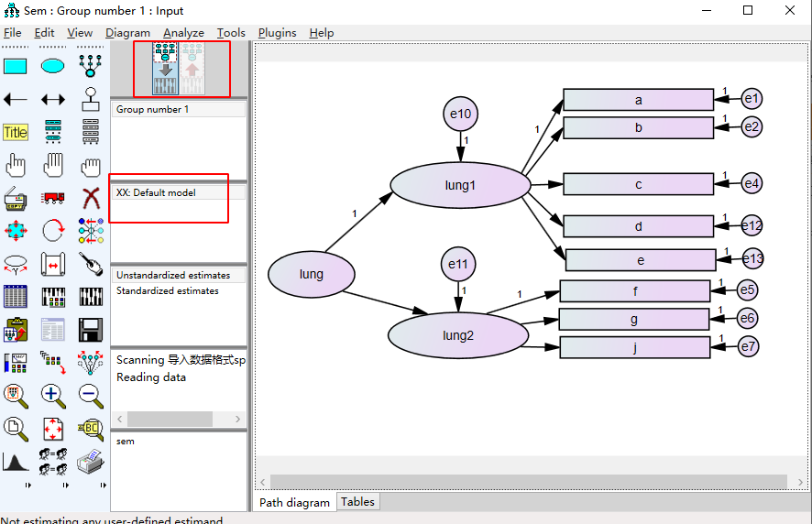
Task: Activate the erase objects X tool
Action: pos(91,198)
